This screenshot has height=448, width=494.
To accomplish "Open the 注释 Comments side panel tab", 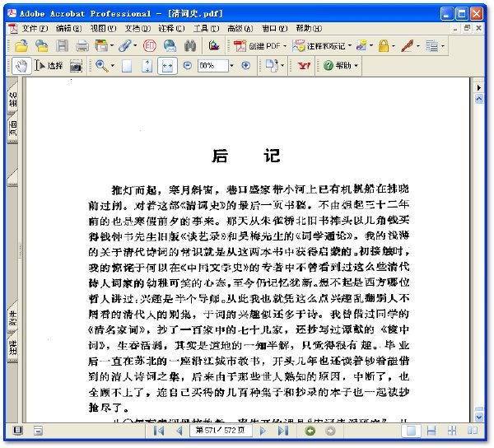I will click(12, 348).
